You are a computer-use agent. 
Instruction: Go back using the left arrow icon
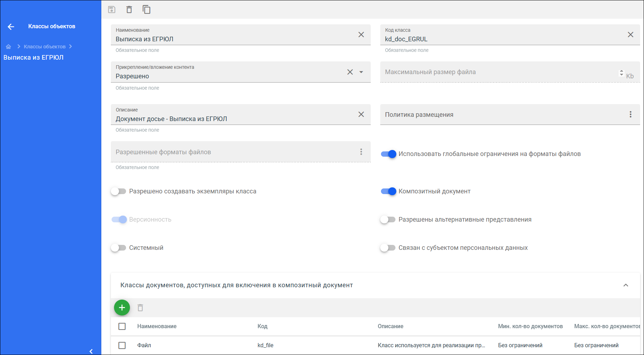11,26
